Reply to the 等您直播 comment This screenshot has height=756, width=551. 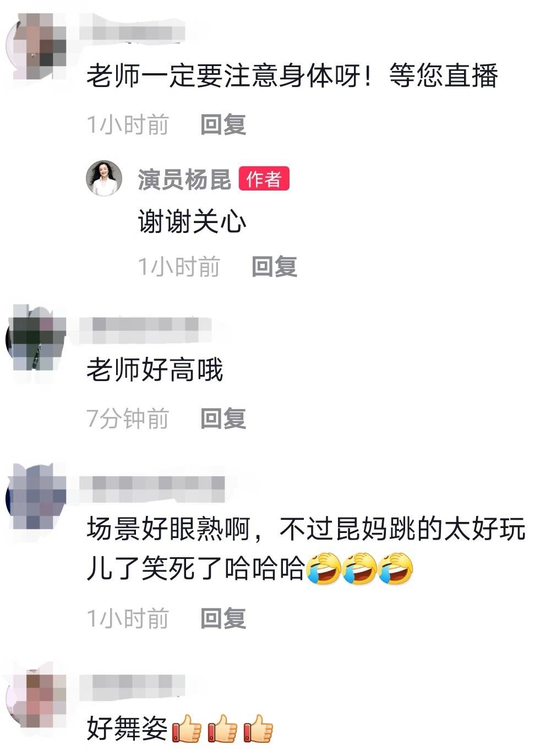[x=223, y=125]
